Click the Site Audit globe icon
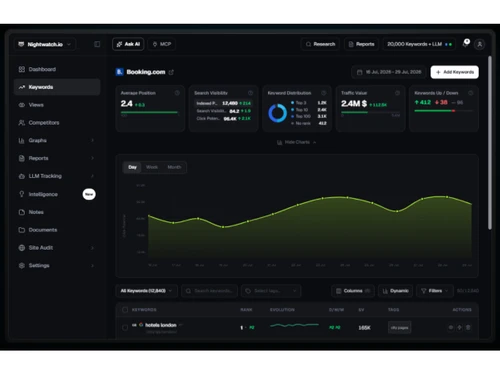 pos(22,248)
